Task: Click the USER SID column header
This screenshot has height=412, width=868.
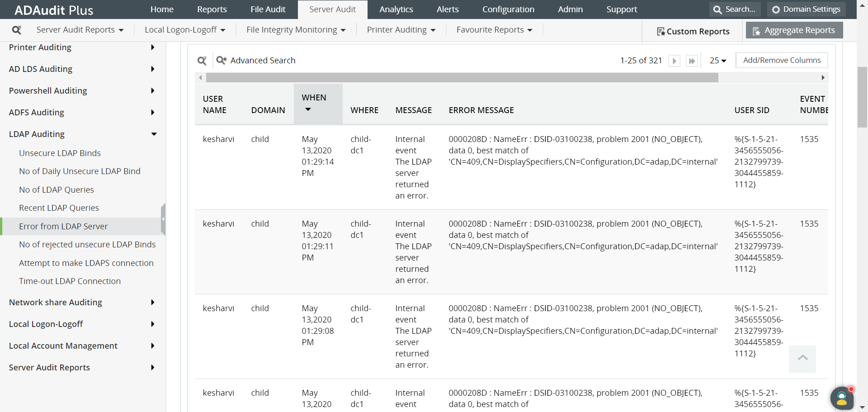Action: [x=752, y=110]
